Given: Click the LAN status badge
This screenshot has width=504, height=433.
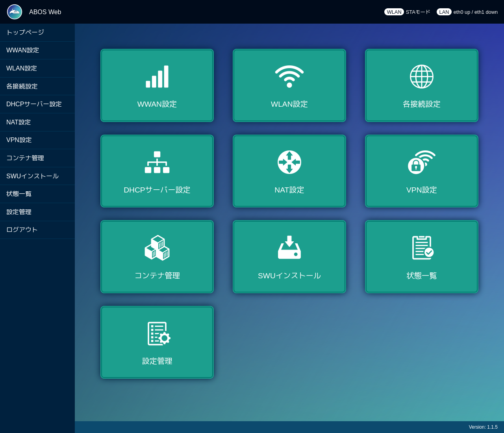Looking at the screenshot, I should 444,12.
